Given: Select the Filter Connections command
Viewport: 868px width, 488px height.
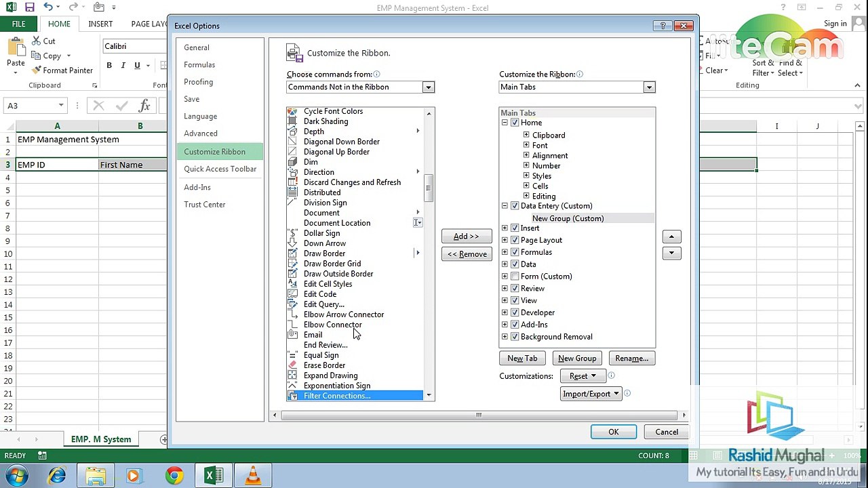Looking at the screenshot, I should pos(355,396).
